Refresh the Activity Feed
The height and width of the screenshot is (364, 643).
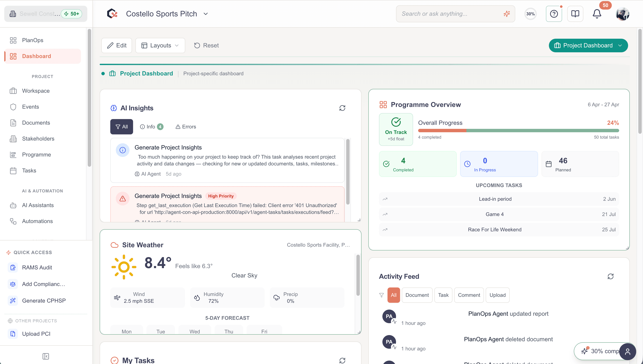coord(611,276)
